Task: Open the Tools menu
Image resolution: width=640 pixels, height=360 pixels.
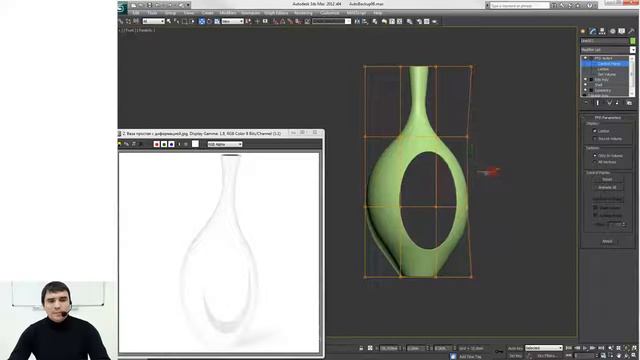Action: click(x=152, y=13)
